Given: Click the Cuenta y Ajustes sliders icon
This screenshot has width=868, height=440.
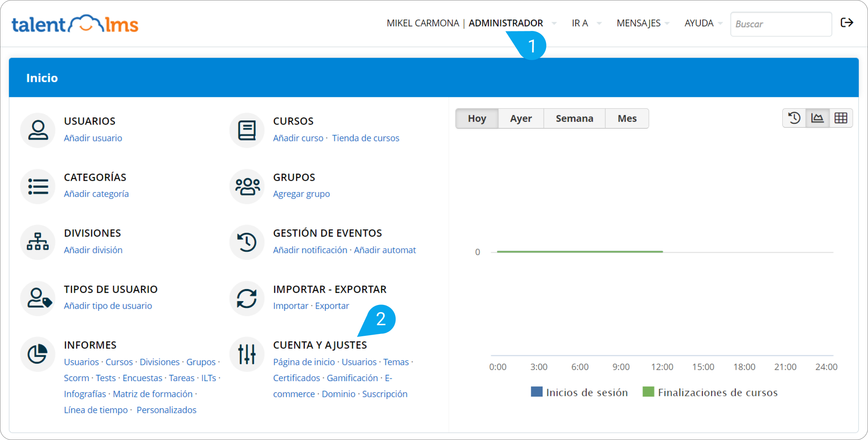Looking at the screenshot, I should tap(247, 354).
